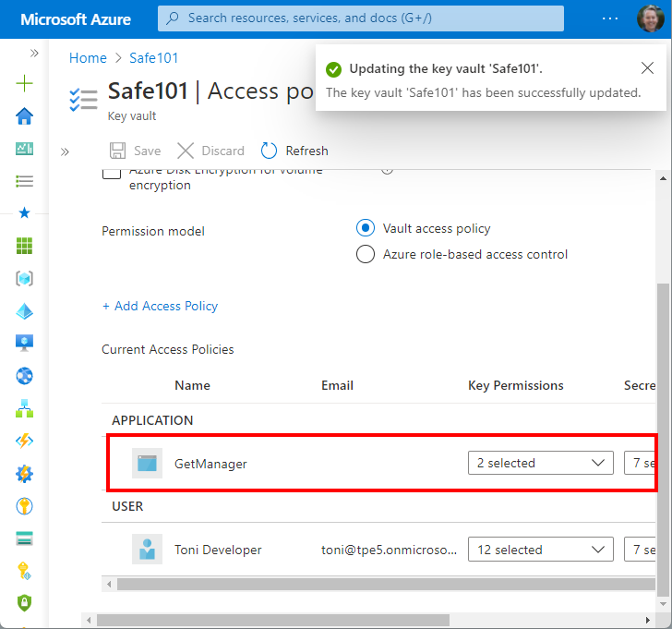
Task: Open the Home icon in the sidebar
Action: pos(24,115)
